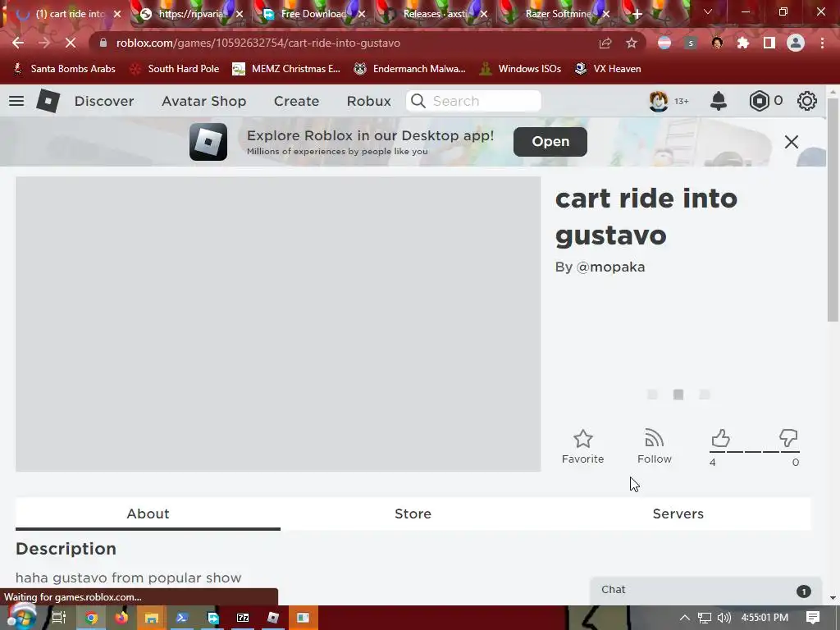Screen dimensions: 840x630
Task: Go to Avatar Shop
Action: coord(203,101)
